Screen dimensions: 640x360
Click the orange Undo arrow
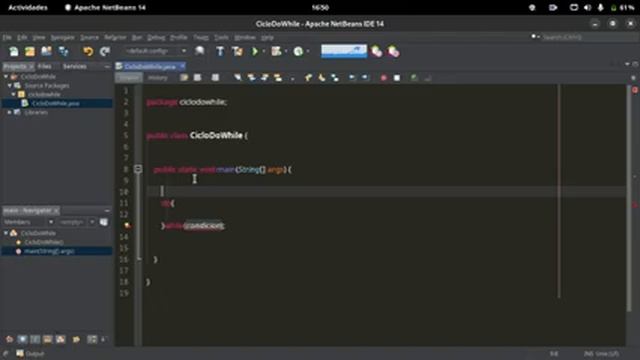pyautogui.click(x=88, y=51)
